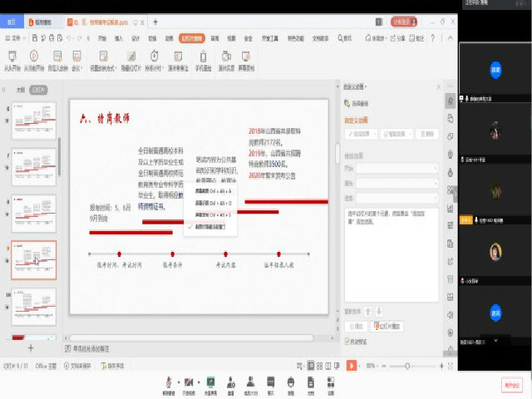The image size is (532, 399).
Task: Adjust the zoom slider in status bar
Action: (x=407, y=366)
